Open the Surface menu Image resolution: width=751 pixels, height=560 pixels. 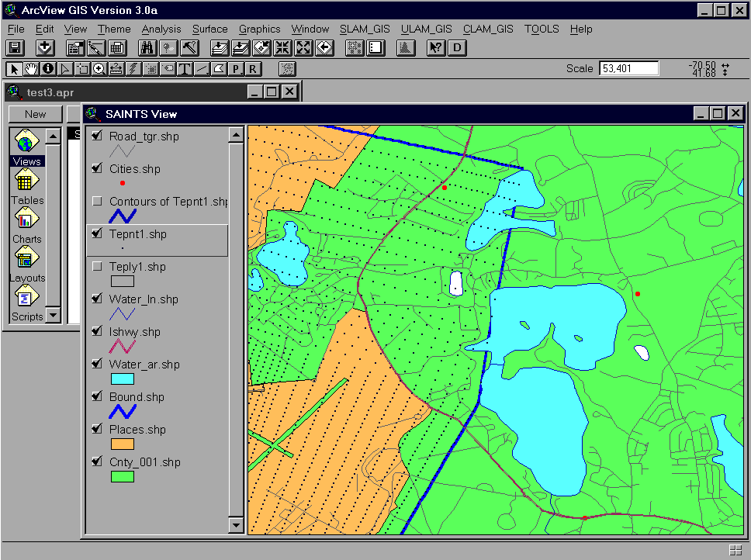coord(209,29)
